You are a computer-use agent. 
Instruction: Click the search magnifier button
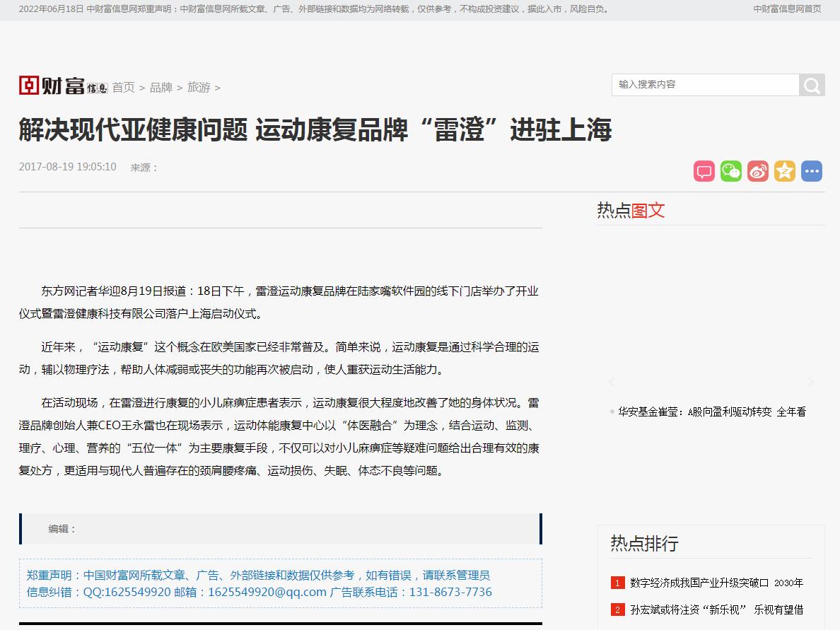[812, 85]
